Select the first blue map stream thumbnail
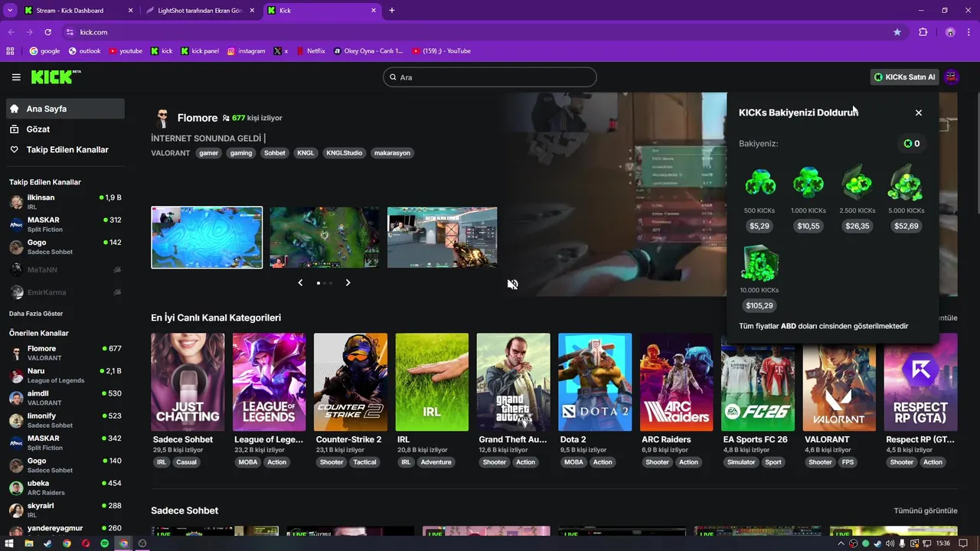This screenshot has height=551, width=980. [207, 237]
